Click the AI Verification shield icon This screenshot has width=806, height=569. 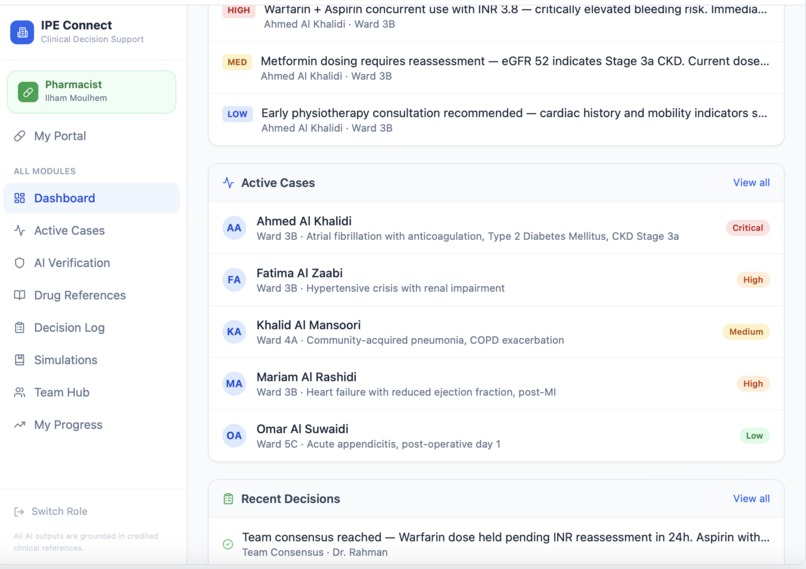[x=20, y=263]
